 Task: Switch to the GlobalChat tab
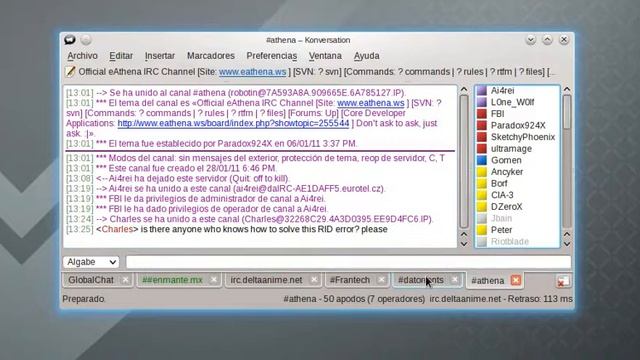tap(91, 280)
